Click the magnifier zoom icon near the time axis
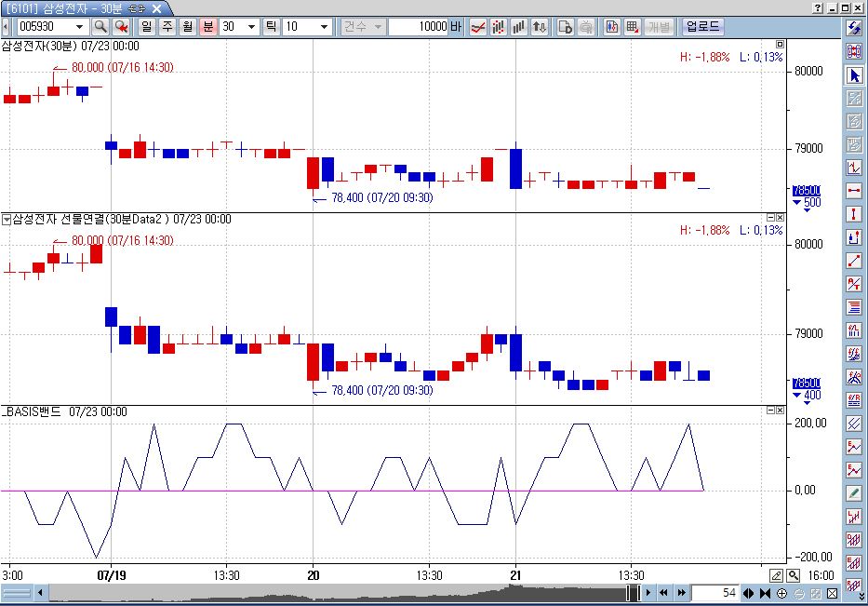Screen dimensions: 868x606 [x=793, y=576]
